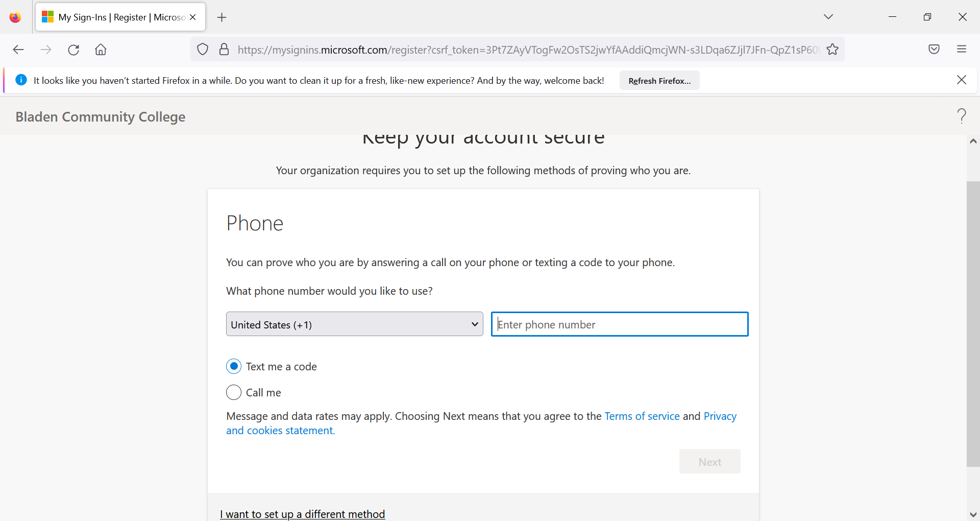Viewport: 980px width, 521px height.
Task: Open a new browser tab
Action: pyautogui.click(x=222, y=17)
